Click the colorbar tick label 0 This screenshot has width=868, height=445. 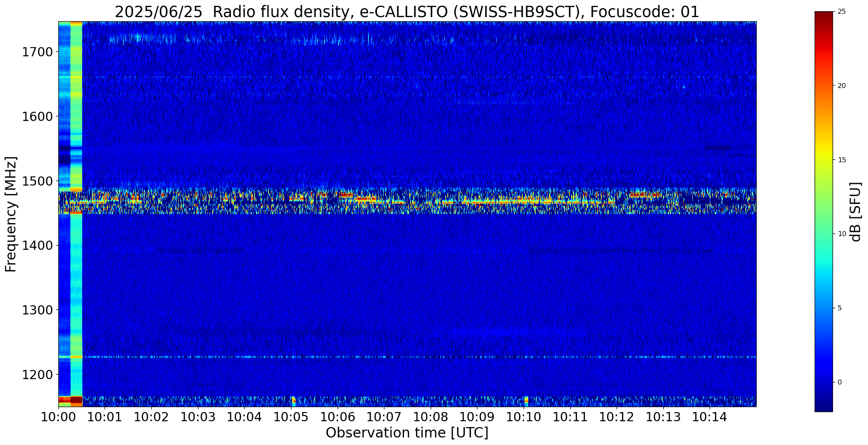coord(839,382)
